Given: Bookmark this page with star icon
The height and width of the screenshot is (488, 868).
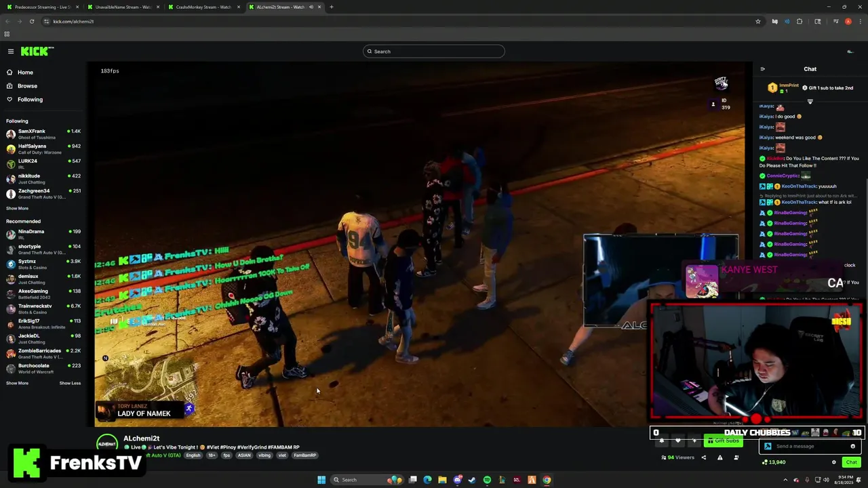Looking at the screenshot, I should point(757,21).
